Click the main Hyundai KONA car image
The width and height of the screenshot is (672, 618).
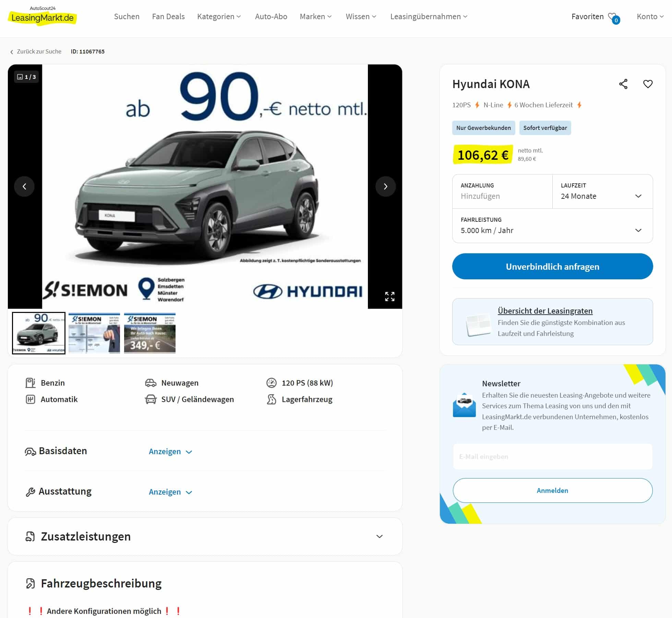tap(205, 186)
